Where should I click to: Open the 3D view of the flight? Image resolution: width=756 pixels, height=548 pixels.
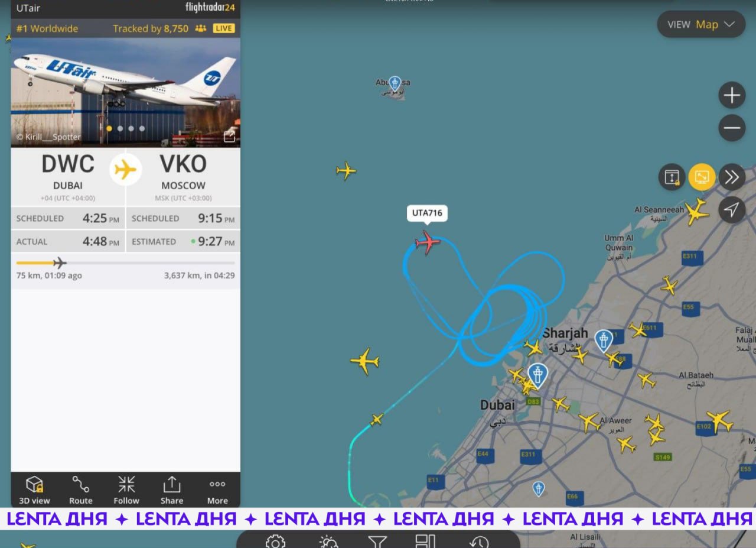34,490
